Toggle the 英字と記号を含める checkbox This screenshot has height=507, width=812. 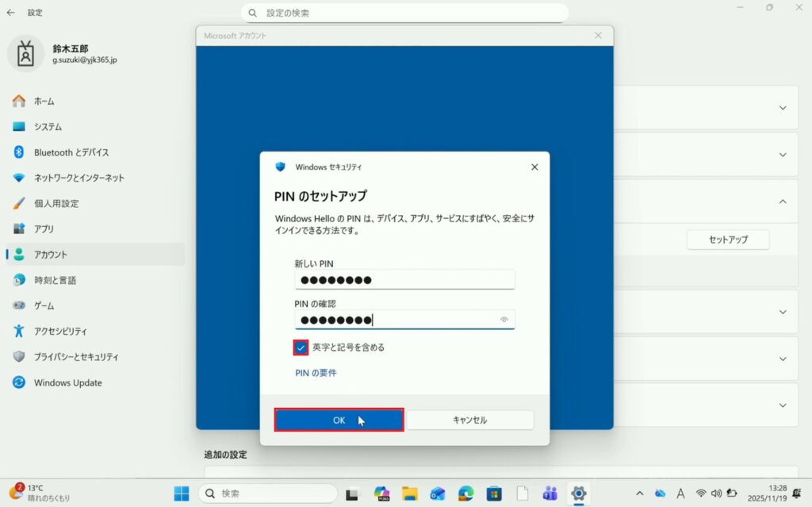(x=301, y=348)
